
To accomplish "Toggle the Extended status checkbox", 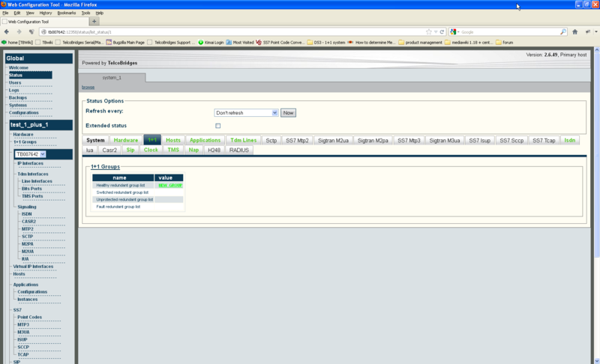I will tap(217, 126).
